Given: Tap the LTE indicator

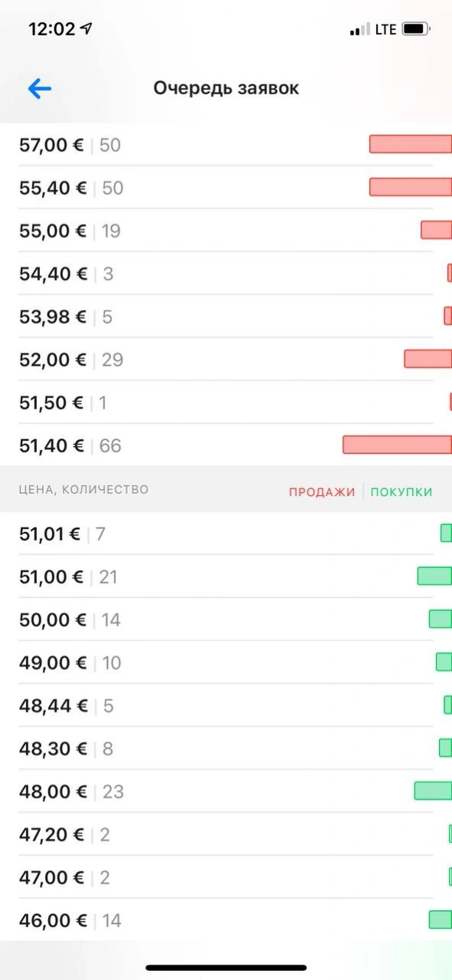Looking at the screenshot, I should (384, 28).
